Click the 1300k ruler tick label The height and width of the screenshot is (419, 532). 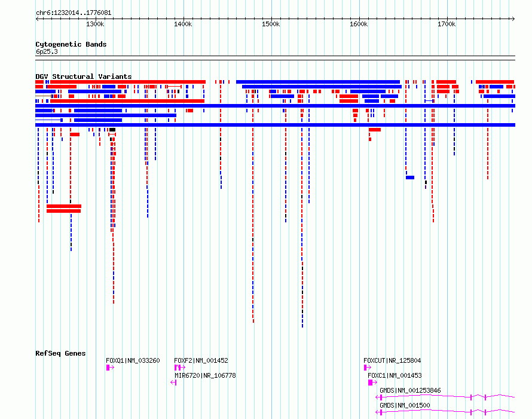point(95,24)
